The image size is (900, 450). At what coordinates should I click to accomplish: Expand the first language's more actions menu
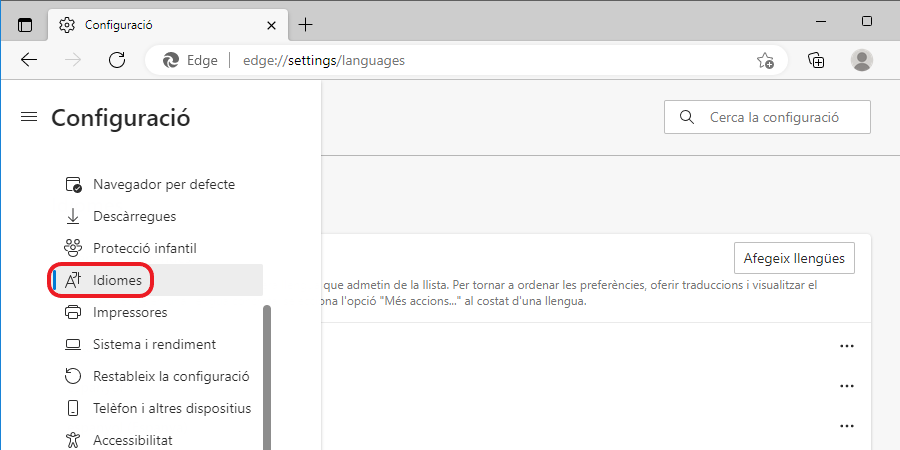847,346
